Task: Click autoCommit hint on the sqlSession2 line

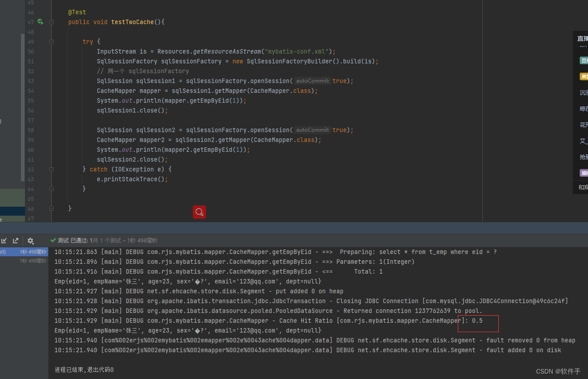Action: click(x=312, y=130)
